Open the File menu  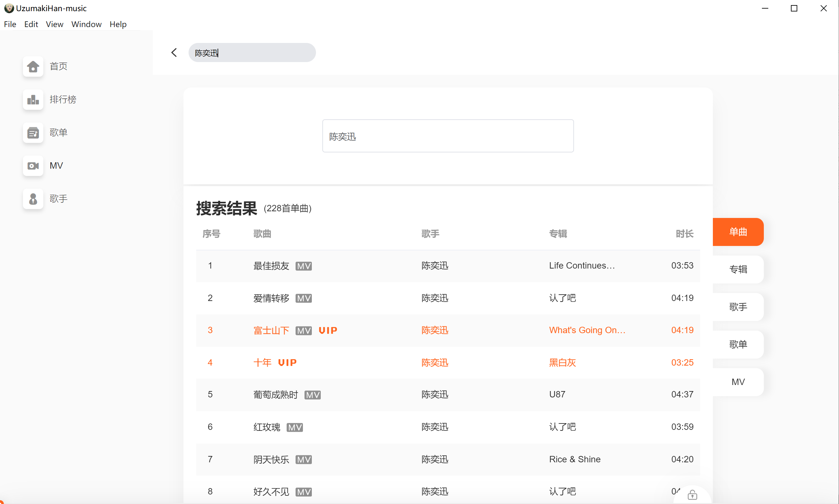10,24
